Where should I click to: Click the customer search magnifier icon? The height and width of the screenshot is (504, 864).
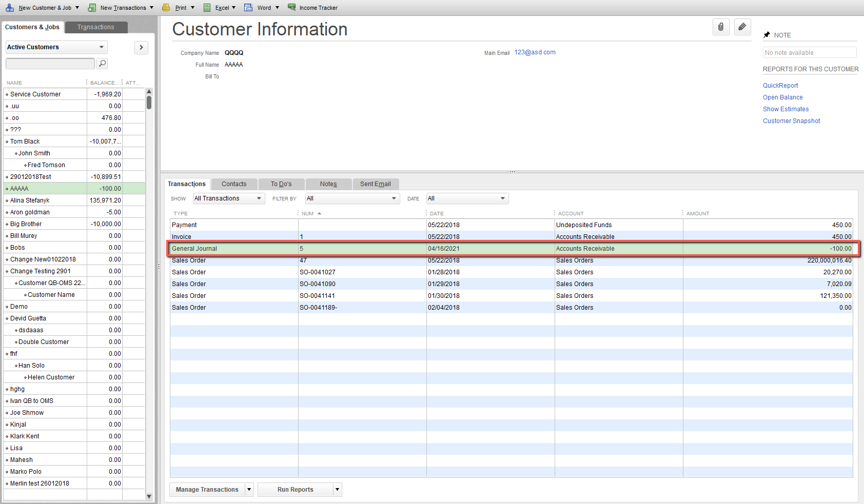pos(102,64)
